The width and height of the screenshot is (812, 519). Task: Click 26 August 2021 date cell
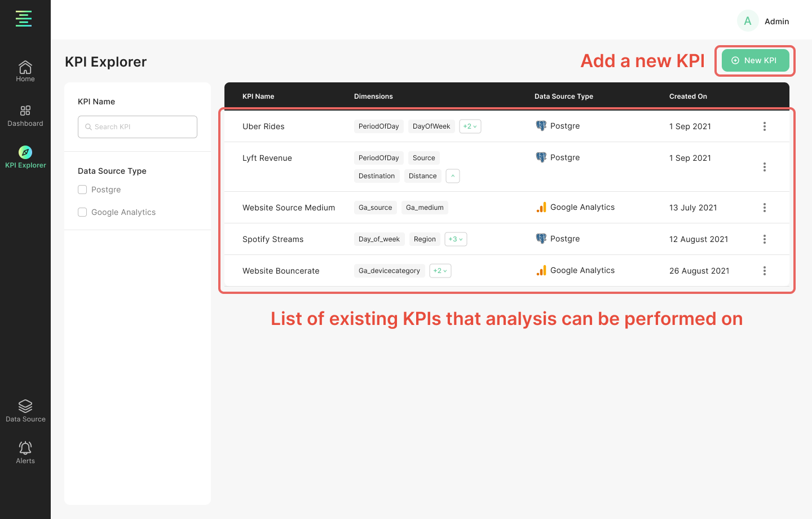pyautogui.click(x=699, y=271)
